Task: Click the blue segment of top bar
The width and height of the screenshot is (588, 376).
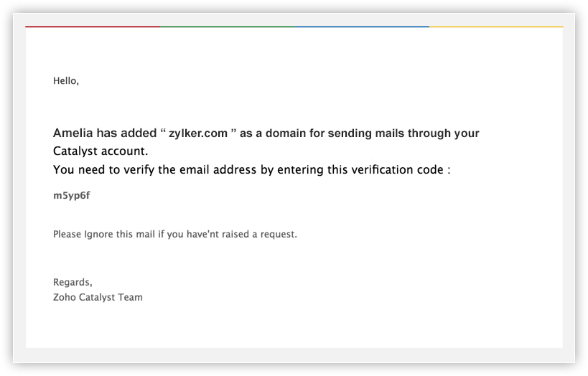Action: [x=361, y=27]
